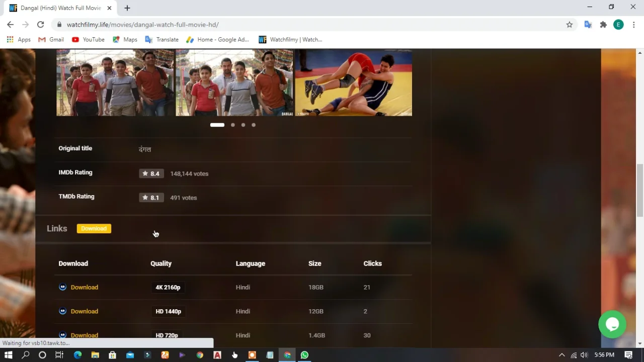Click the browser forward arrow
The image size is (644, 362).
coord(25,24)
